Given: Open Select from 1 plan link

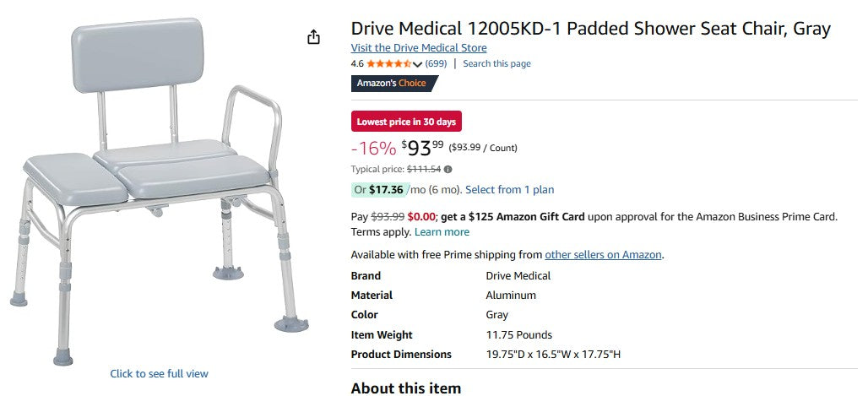Looking at the screenshot, I should pos(509,190).
